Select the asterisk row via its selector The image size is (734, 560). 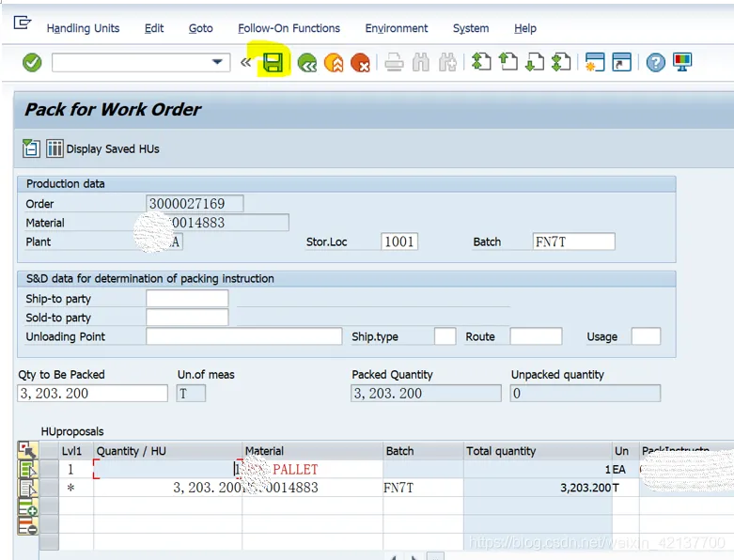[x=49, y=488]
